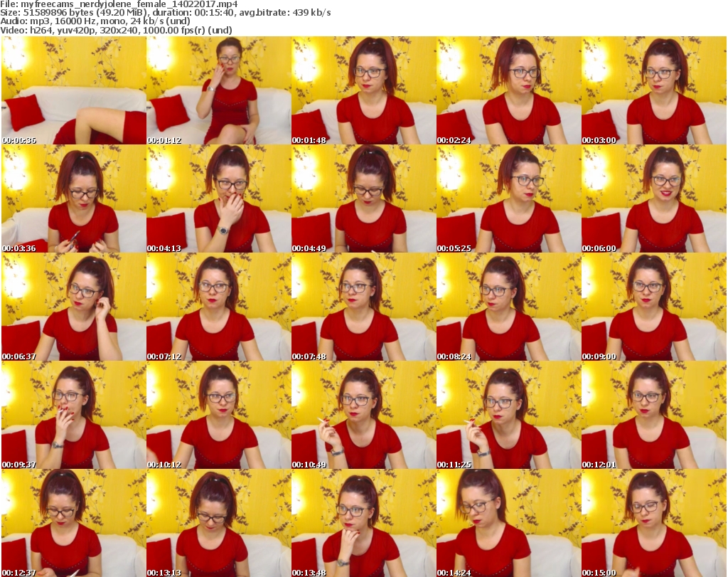
Task: Select the thumbnail frame at 00:06:00
Action: (654, 198)
